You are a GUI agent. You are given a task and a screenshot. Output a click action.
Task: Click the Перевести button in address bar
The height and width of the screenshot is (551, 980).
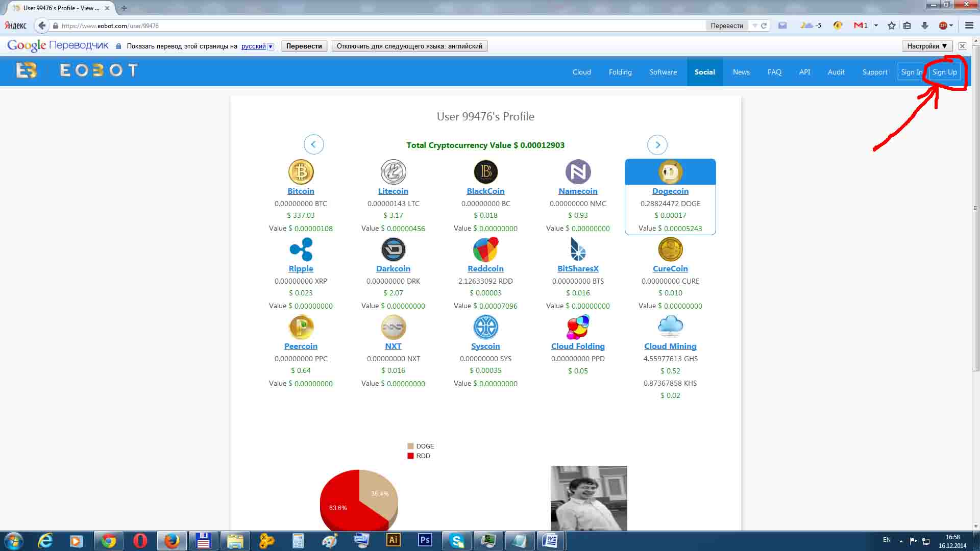click(726, 26)
